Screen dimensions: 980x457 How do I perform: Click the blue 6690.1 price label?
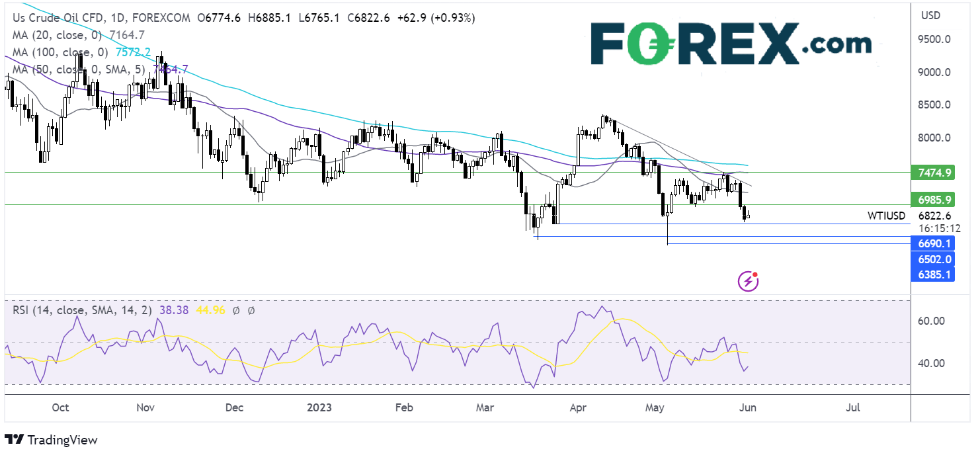tap(932, 244)
